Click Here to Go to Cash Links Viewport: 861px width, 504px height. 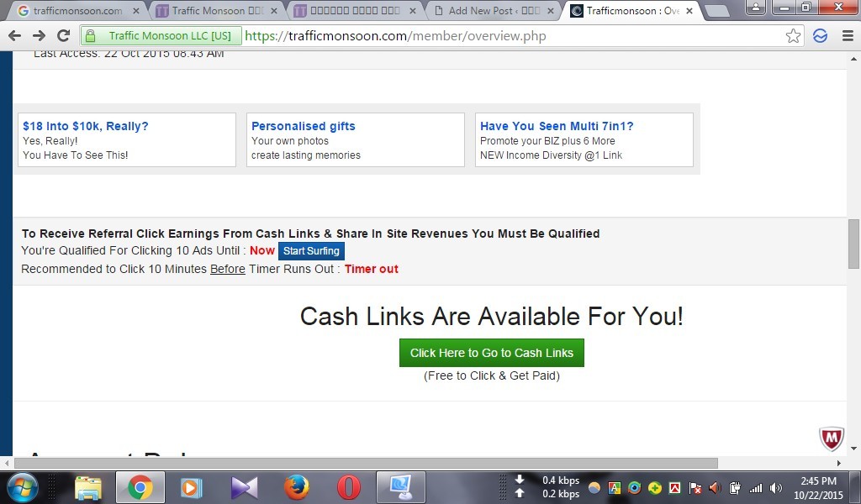coord(491,353)
